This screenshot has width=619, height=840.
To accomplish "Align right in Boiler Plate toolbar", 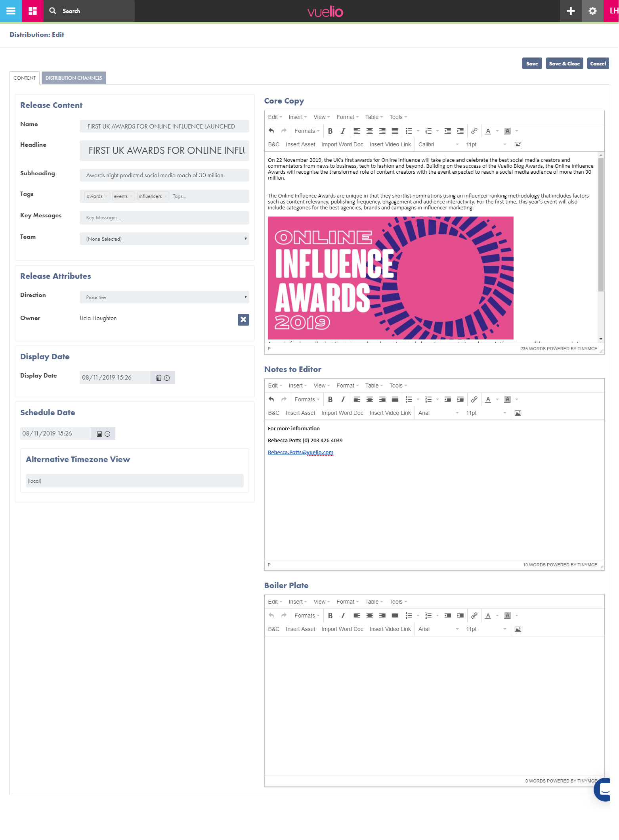I will [x=382, y=616].
